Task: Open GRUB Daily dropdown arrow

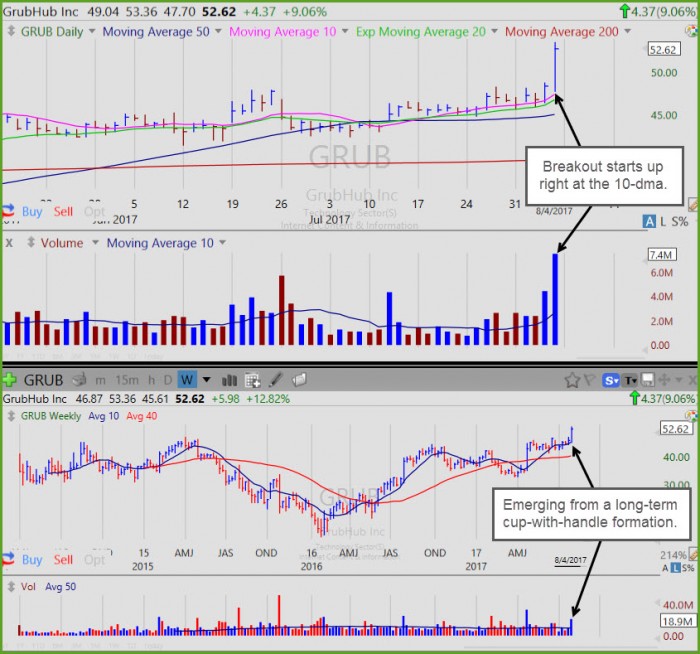Action: (x=92, y=31)
